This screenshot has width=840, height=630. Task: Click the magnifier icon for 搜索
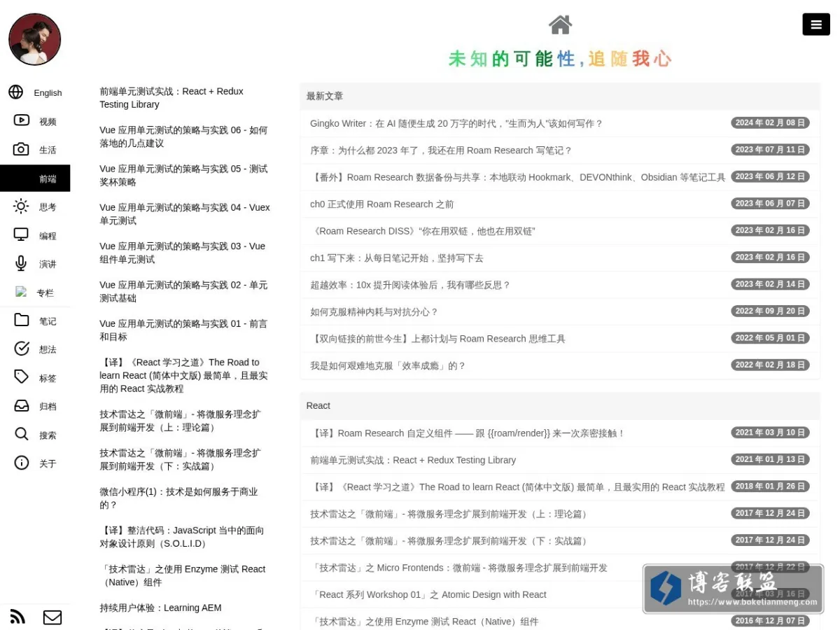click(x=22, y=434)
